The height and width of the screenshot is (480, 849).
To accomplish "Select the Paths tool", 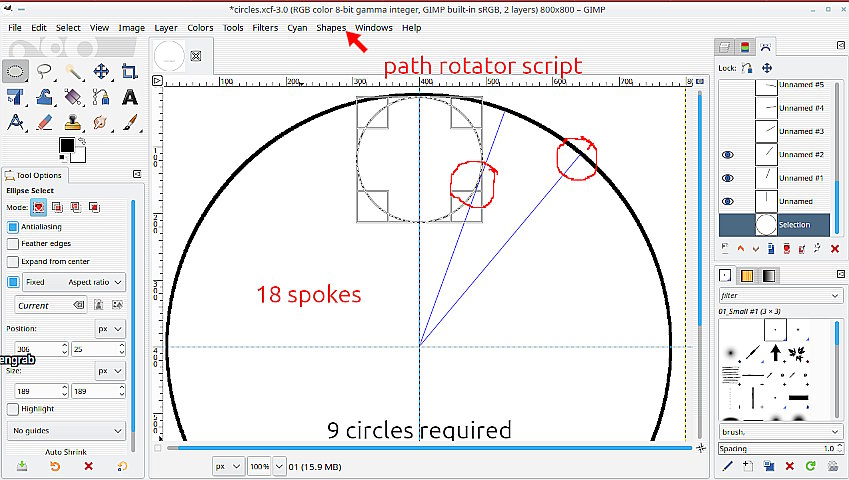I will 101,97.
